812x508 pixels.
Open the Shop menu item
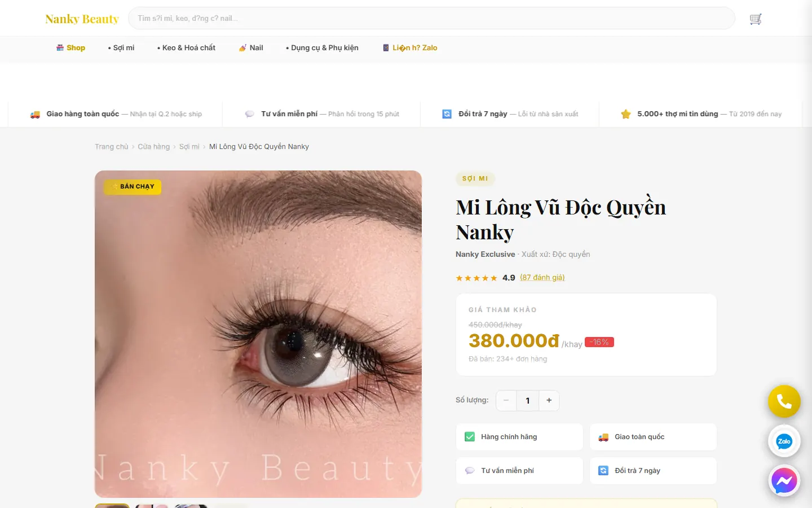point(70,48)
